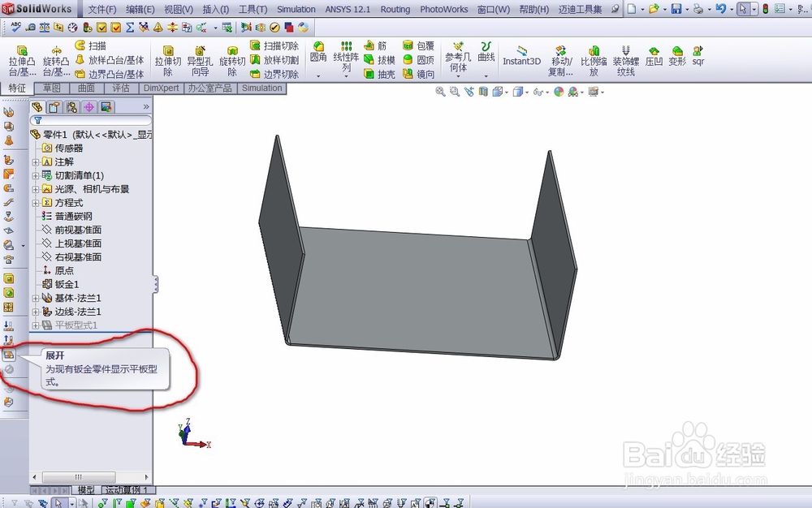Viewport: 812px width, 508px height.
Task: Select the Dome (圆顶) tool
Action: tap(418, 60)
